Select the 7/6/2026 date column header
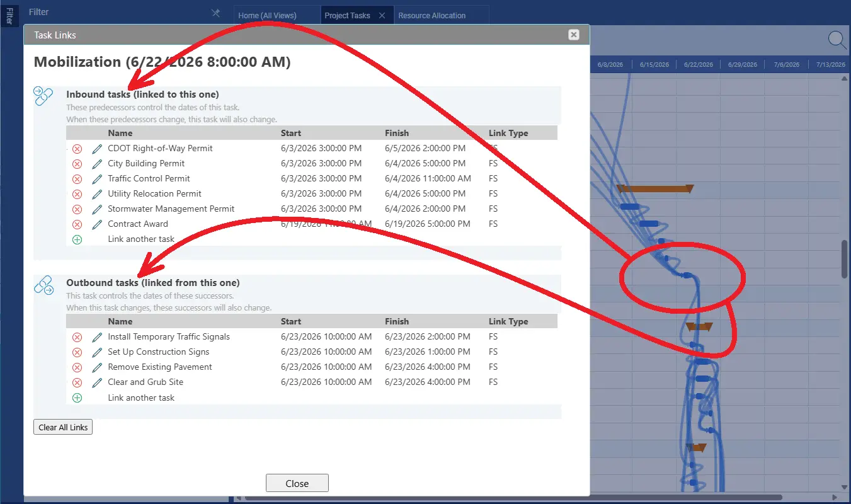Screen dimensions: 851x504 click(787, 64)
